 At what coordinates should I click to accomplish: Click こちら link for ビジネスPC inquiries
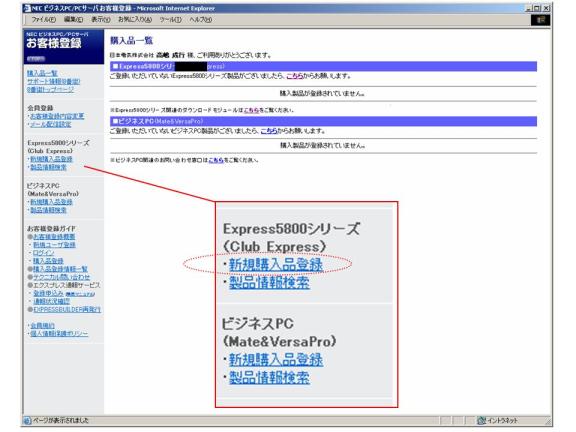(216, 160)
